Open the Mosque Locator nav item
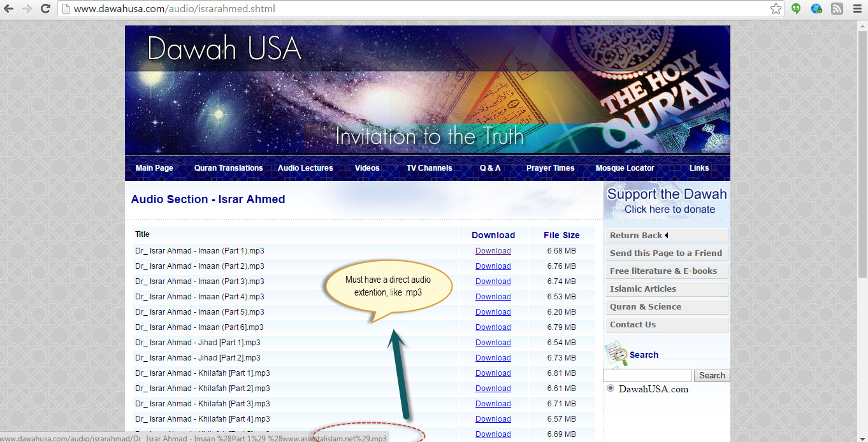Viewport: 868px width, 442px height. (x=625, y=168)
